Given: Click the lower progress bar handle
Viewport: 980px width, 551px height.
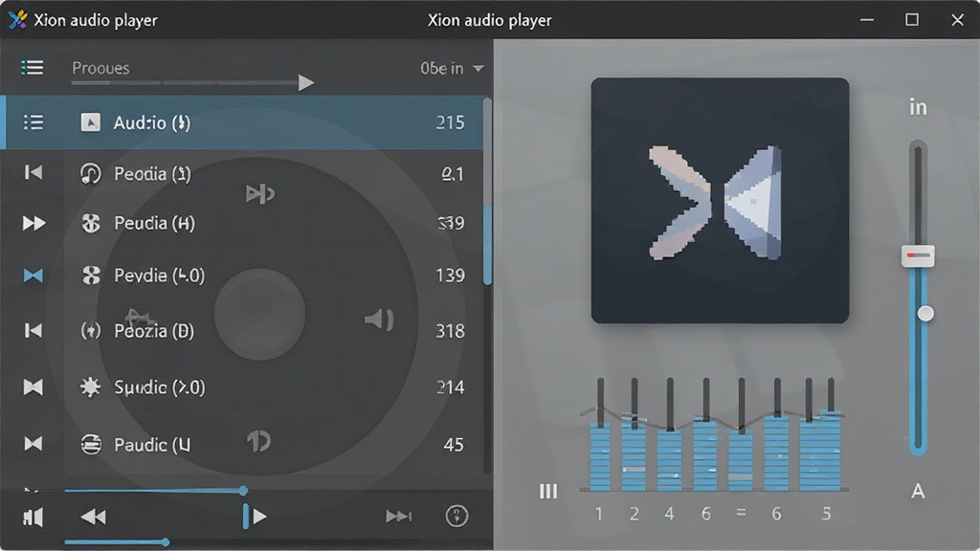Looking at the screenshot, I should coord(165,541).
